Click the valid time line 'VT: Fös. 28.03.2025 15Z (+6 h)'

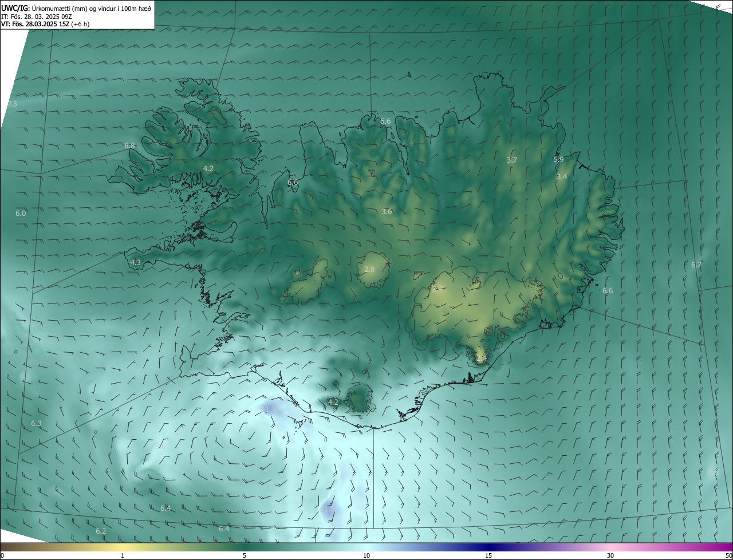coord(45,24)
